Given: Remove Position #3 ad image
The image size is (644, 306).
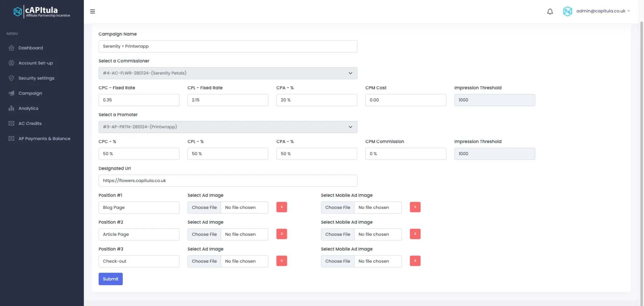Looking at the screenshot, I should [282, 261].
